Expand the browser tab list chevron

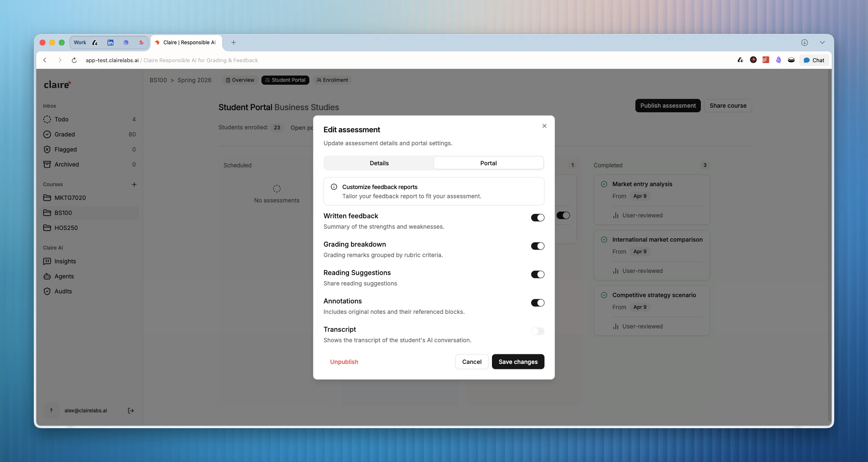pyautogui.click(x=822, y=43)
